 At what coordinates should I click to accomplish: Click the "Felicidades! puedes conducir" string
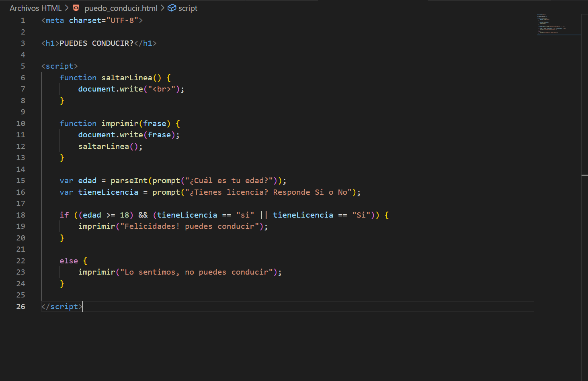click(x=189, y=226)
